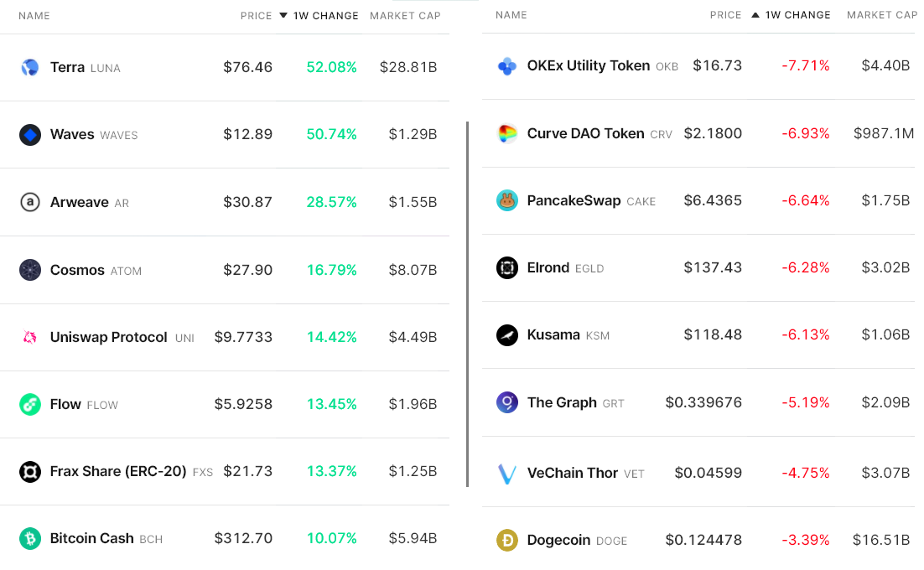Screen dimensions: 924x570
Task: Sort right table by MARKET CAP header
Action: pyautogui.click(x=882, y=15)
